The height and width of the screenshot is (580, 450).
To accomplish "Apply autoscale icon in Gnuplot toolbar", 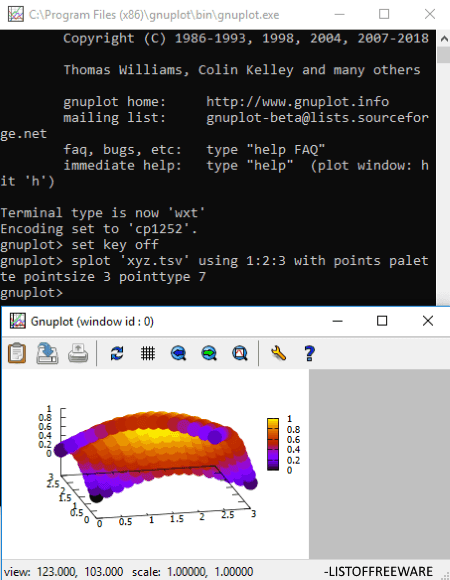I will [x=240, y=353].
